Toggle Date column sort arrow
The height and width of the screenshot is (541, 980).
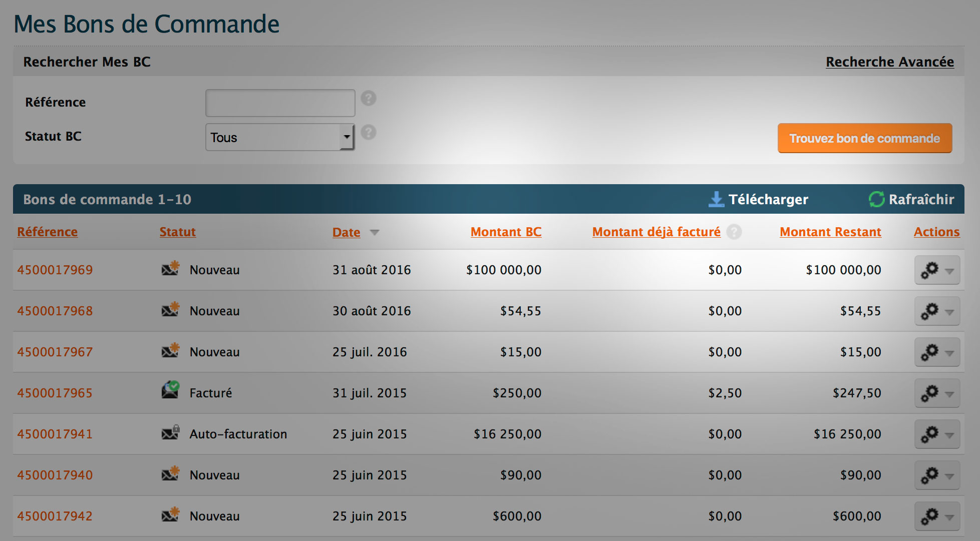point(375,232)
